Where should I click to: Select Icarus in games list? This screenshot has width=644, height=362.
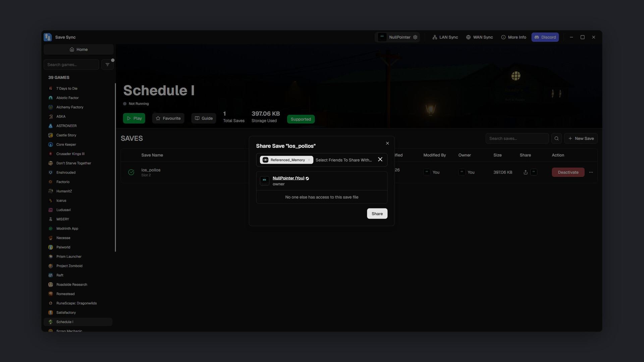click(x=78, y=200)
